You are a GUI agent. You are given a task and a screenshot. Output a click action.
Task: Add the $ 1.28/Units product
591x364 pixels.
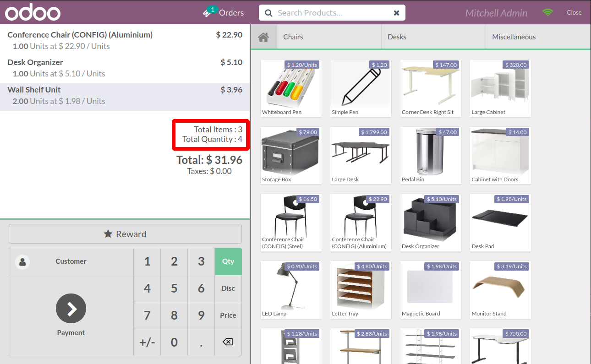click(291, 346)
